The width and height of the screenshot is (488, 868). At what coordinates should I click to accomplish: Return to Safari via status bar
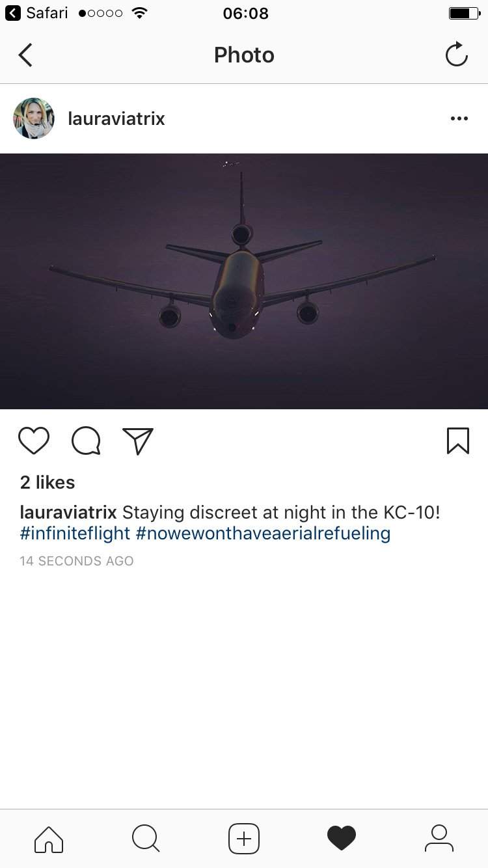[x=36, y=13]
